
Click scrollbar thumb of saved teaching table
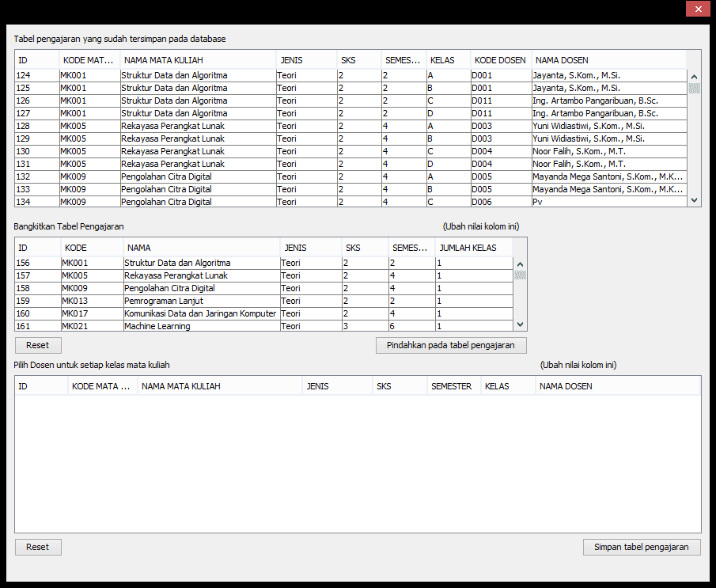694,88
